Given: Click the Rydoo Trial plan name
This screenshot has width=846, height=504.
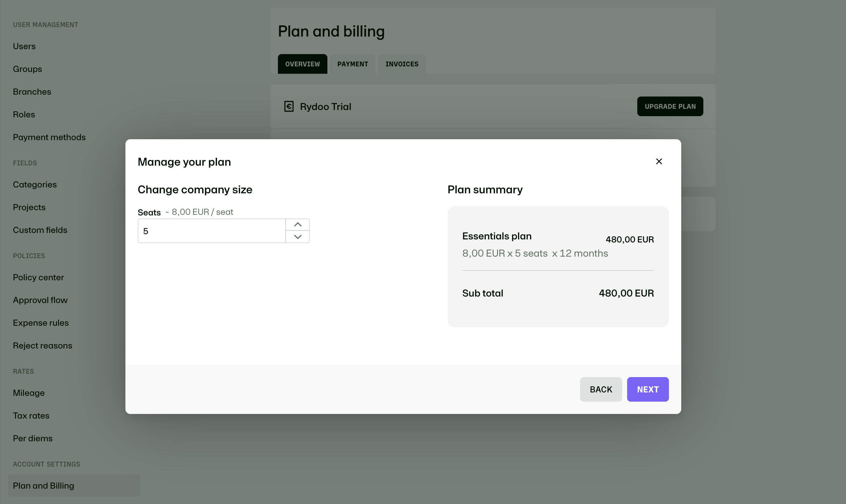Looking at the screenshot, I should [325, 107].
